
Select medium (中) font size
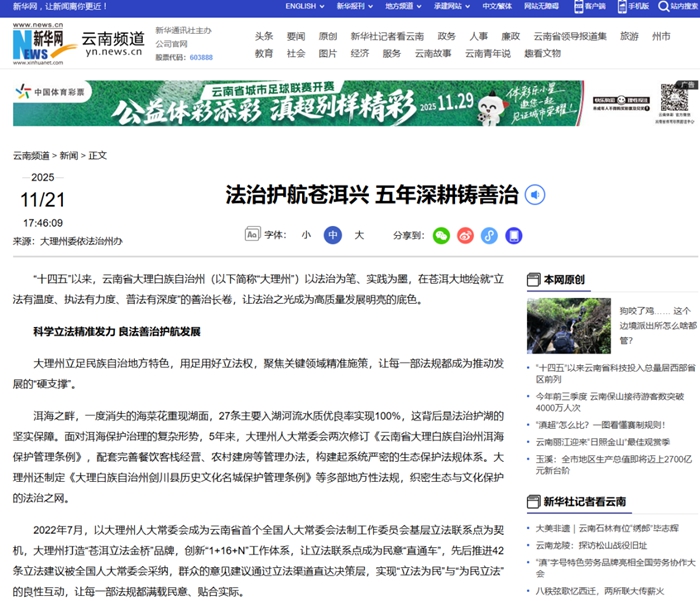333,235
